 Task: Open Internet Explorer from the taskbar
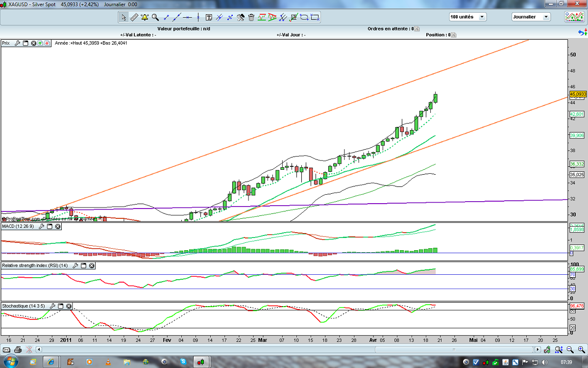[51, 362]
